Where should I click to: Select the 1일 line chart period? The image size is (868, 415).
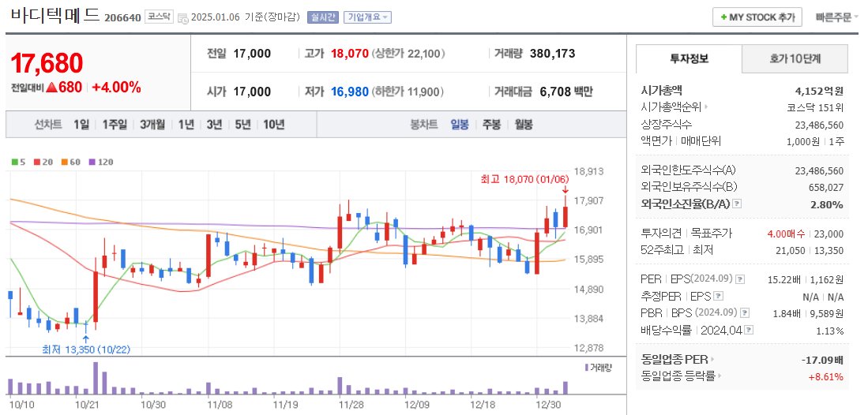[x=81, y=125]
